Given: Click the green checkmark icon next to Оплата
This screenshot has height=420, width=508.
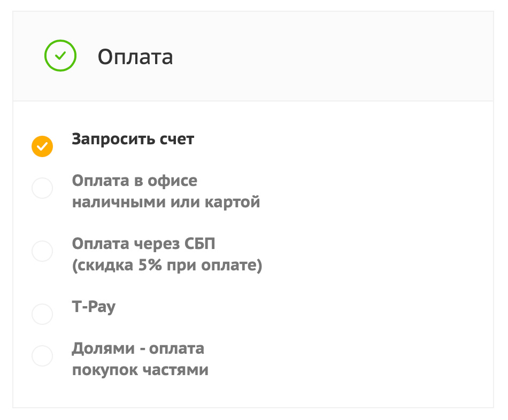Looking at the screenshot, I should pos(60,55).
